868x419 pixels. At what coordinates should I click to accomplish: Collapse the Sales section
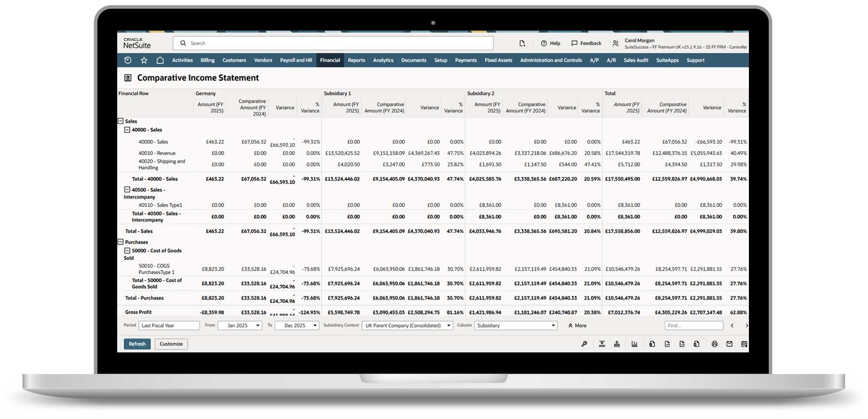[x=121, y=121]
